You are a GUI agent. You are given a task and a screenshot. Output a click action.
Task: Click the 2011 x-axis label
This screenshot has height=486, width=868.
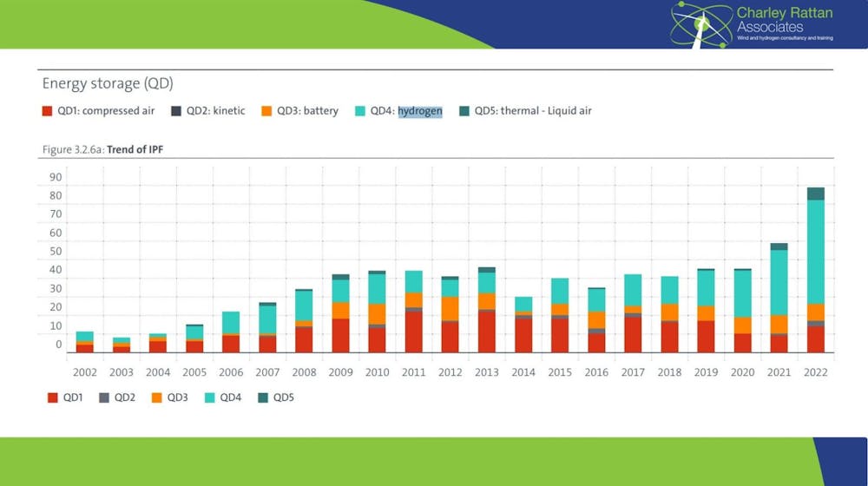point(413,372)
